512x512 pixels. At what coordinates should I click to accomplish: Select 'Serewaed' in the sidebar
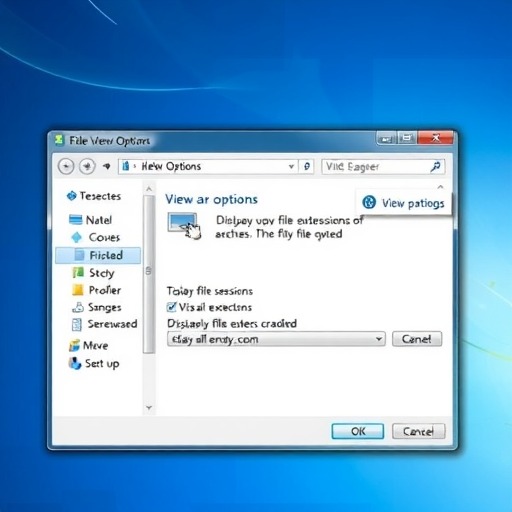[x=112, y=324]
